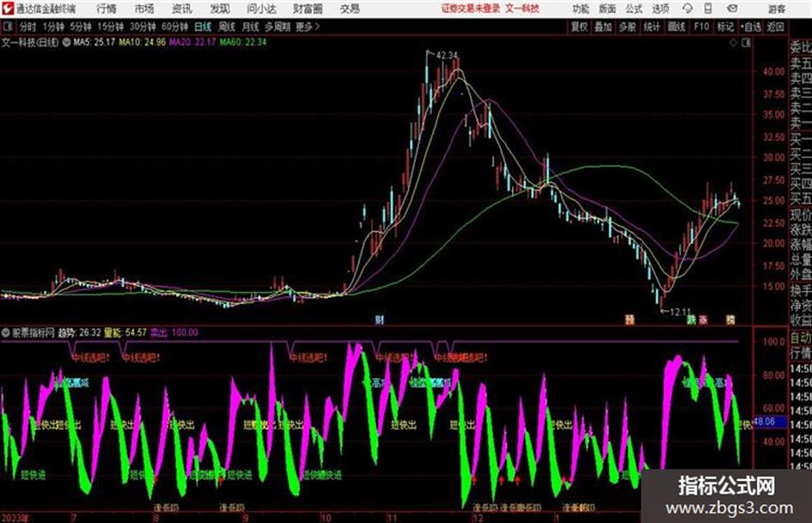The image size is (812, 523).
Task: Click the 涨 marker near chart bottom
Action: click(x=703, y=319)
